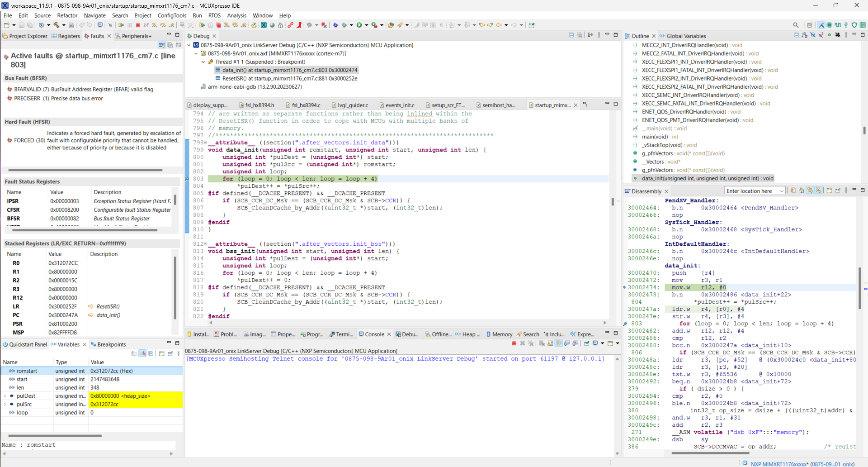Click the red Terminate icon in Console toolbar
The height and width of the screenshot is (467, 868).
pyautogui.click(x=514, y=343)
